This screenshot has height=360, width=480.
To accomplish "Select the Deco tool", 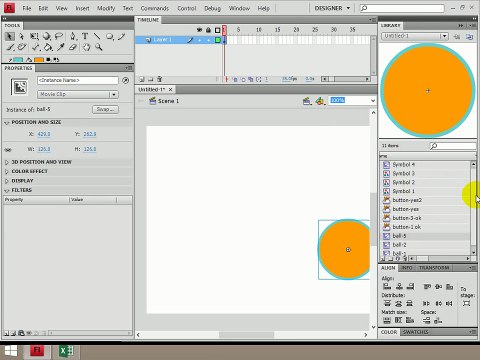I will 22,47.
